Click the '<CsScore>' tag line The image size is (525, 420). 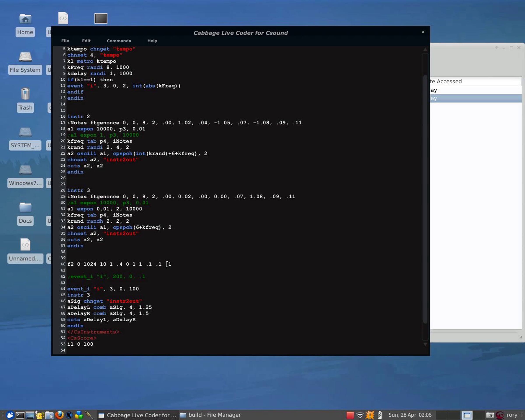82,338
